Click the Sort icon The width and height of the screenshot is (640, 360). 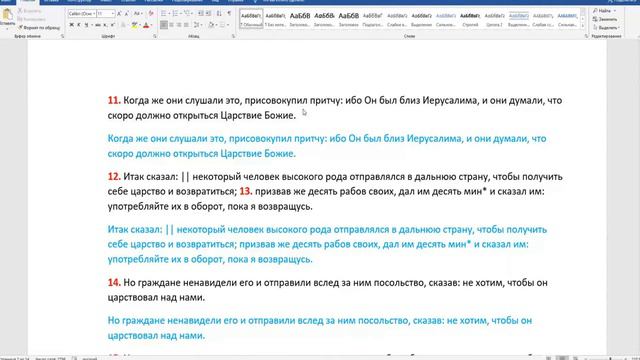pyautogui.click(x=219, y=13)
